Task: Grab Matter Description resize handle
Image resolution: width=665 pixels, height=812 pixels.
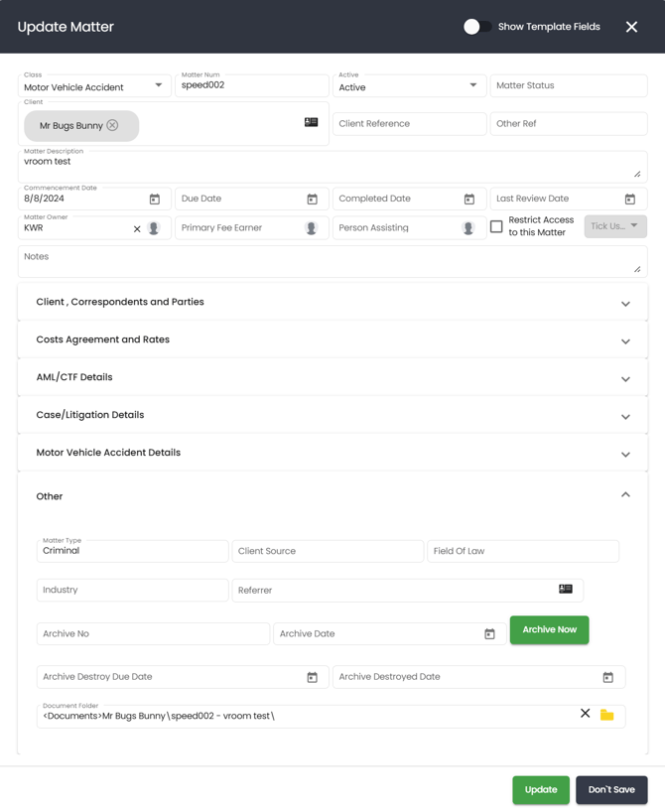Action: (637, 175)
